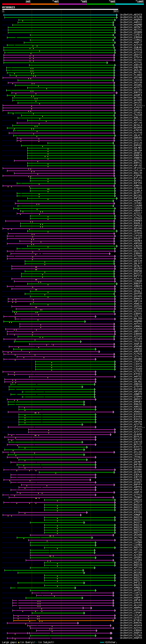Select label UniRef100_Q9SYW8
This screenshot has height=644, width=146.
[131, 77]
